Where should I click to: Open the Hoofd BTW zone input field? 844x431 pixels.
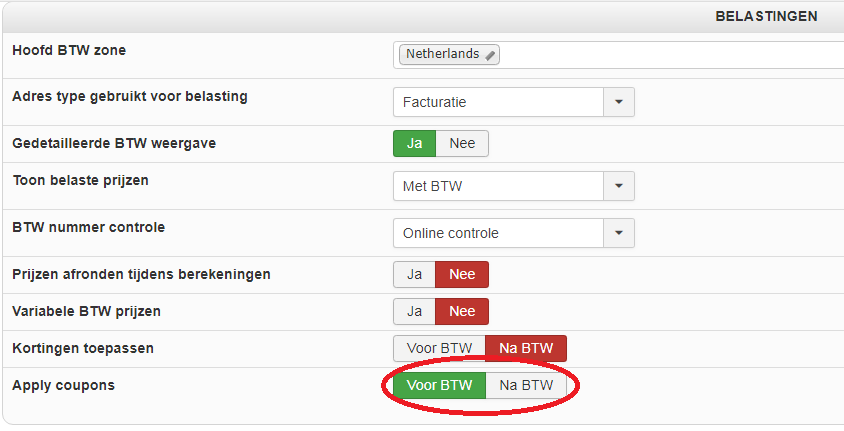click(618, 55)
